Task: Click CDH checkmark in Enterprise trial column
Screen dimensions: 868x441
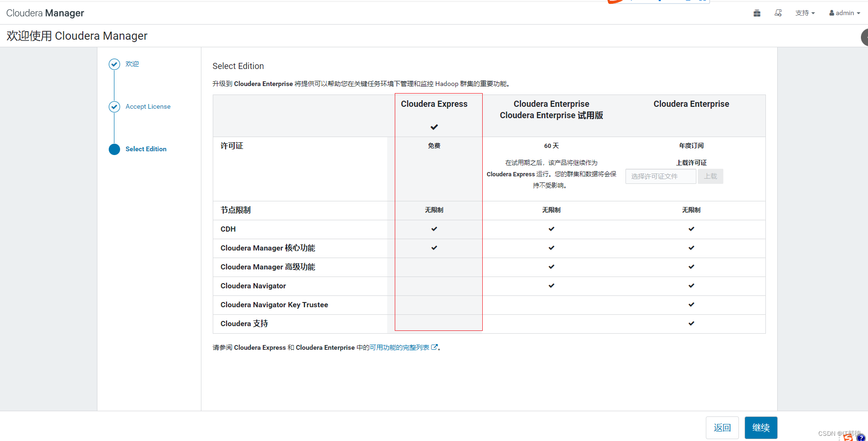Action: [551, 229]
